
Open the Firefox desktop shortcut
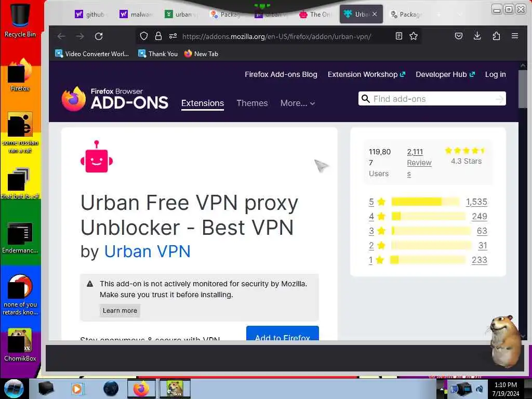click(x=20, y=75)
